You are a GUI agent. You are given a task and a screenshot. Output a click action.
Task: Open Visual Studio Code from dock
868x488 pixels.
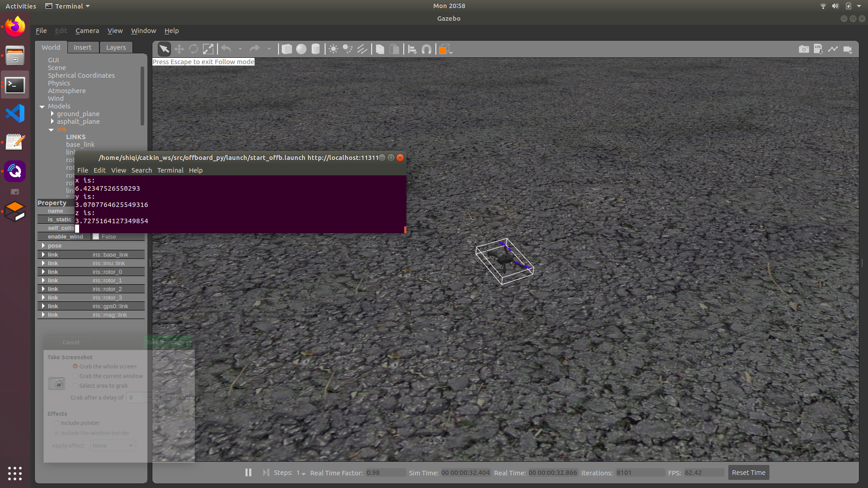[15, 113]
